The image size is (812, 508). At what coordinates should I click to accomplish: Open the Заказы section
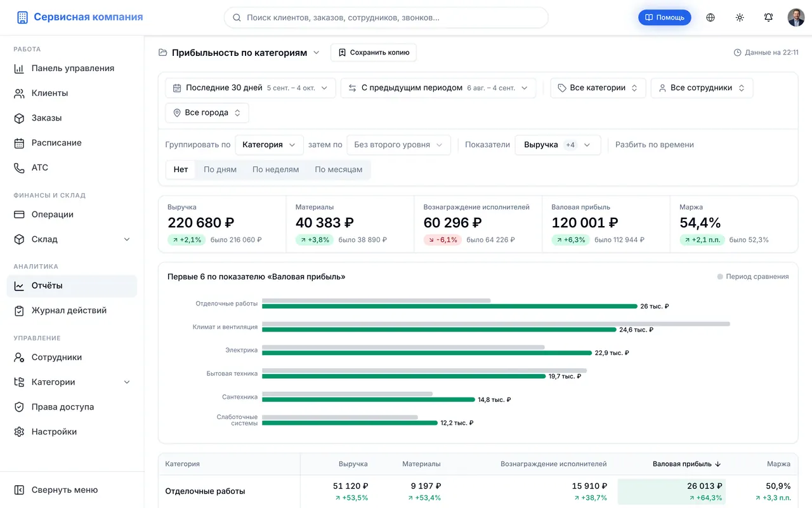click(72, 117)
